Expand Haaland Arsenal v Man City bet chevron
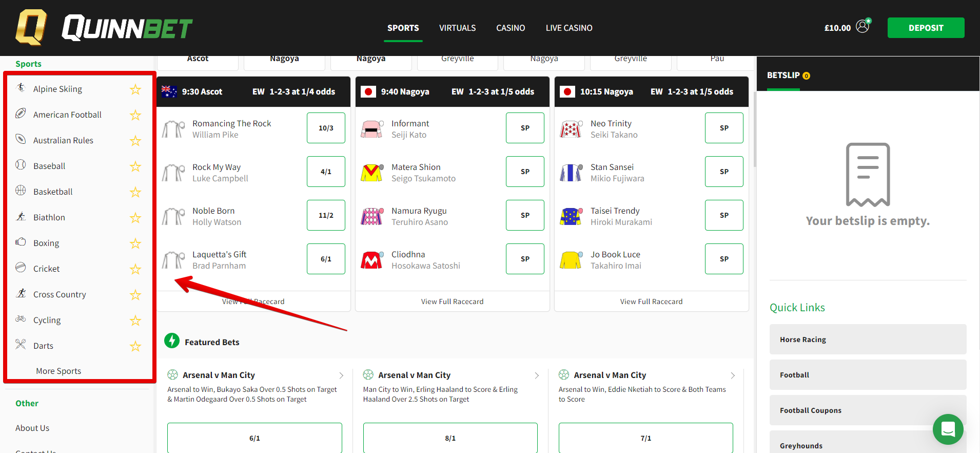 coord(537,375)
